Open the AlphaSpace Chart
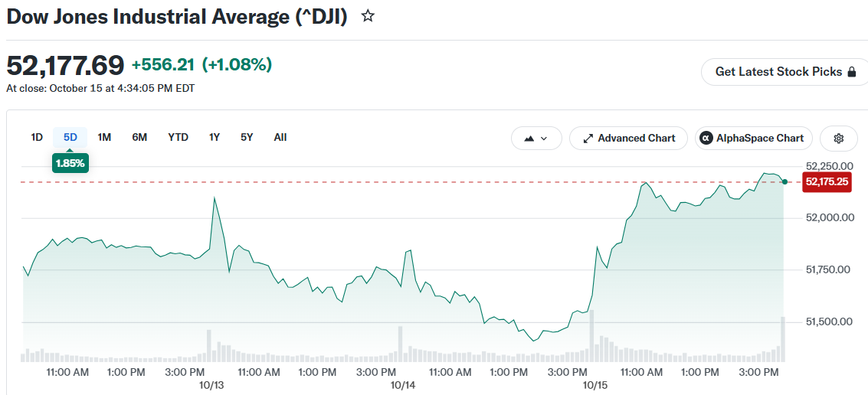 click(753, 139)
